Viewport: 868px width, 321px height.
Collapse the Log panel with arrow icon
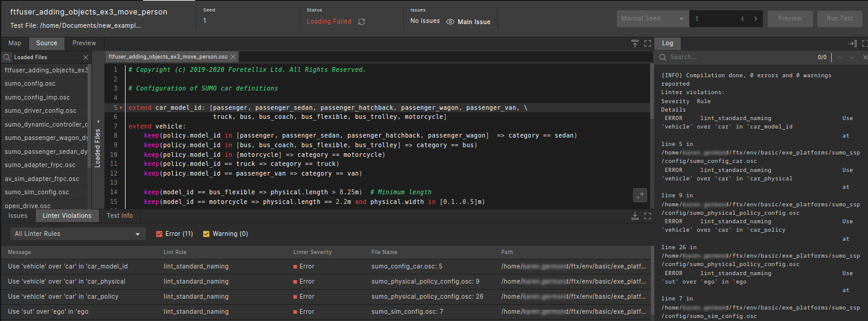852,43
